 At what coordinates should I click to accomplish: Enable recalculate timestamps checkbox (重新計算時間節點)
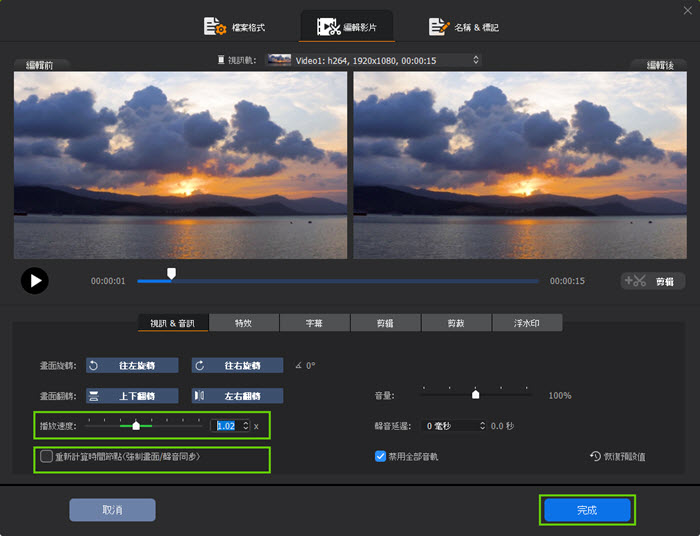coord(46,457)
